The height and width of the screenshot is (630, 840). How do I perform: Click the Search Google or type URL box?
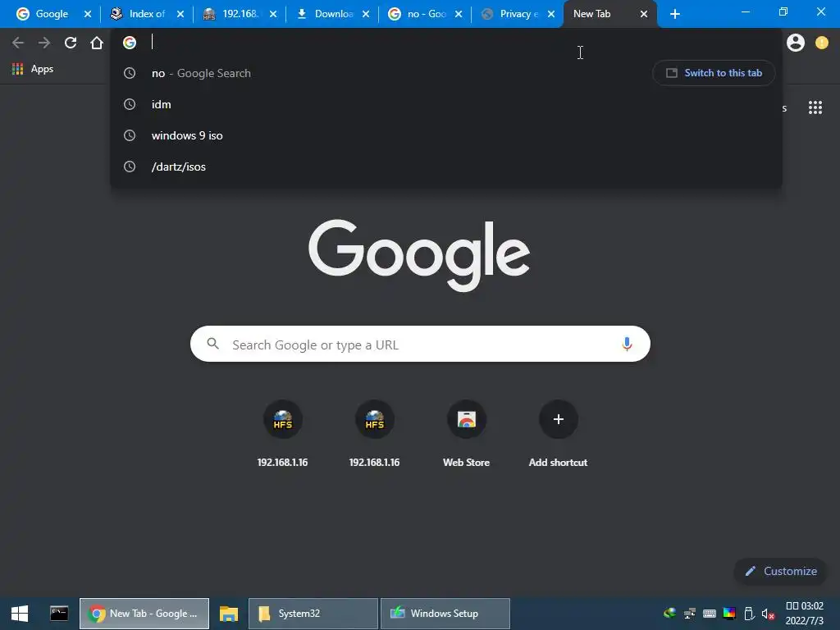coord(420,344)
